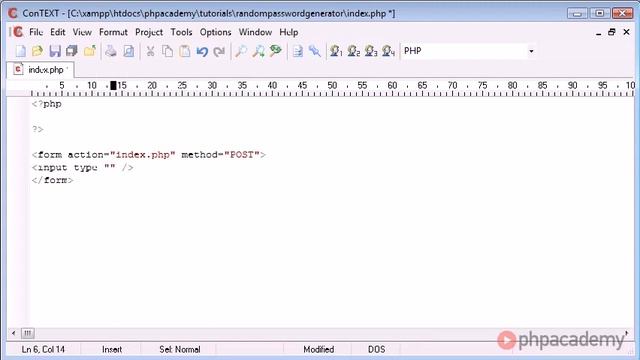Save all files toolbar icon
The height and width of the screenshot is (360, 640).
coord(72,51)
